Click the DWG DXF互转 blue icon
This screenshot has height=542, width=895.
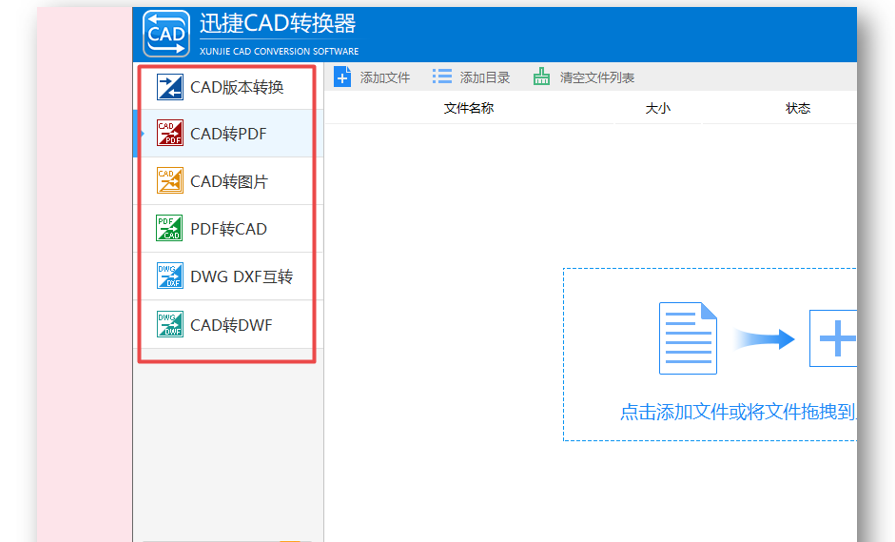point(170,276)
